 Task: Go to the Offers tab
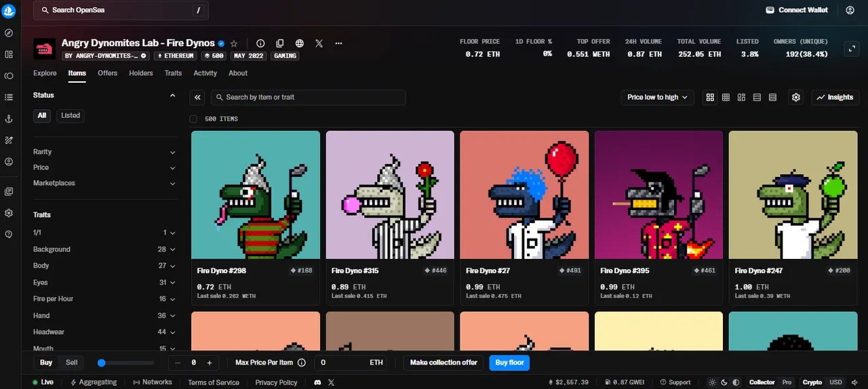(107, 73)
